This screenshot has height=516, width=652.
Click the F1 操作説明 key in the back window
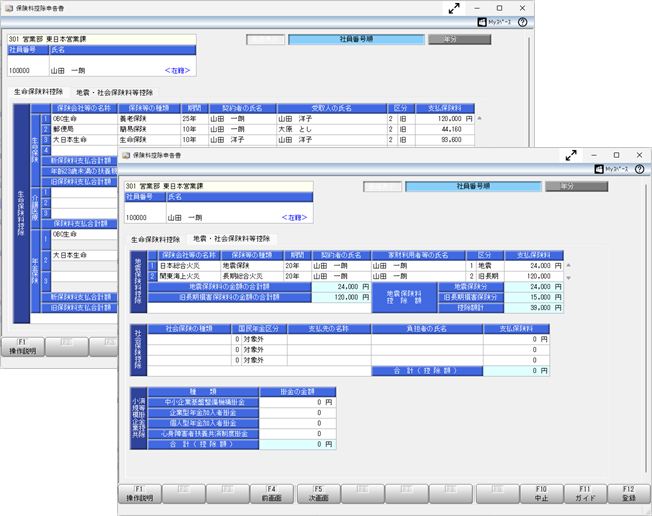coord(22,347)
